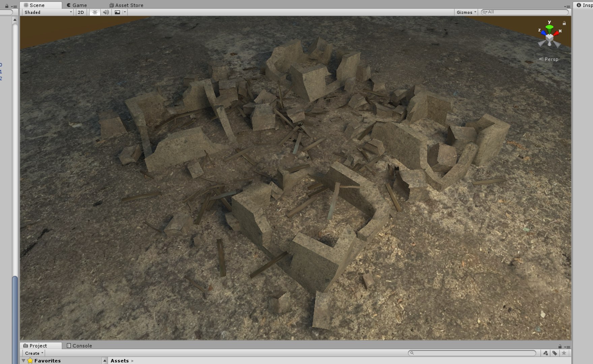Open the Project panel options menu
Viewport: 593px width, 364px height.
click(x=567, y=347)
